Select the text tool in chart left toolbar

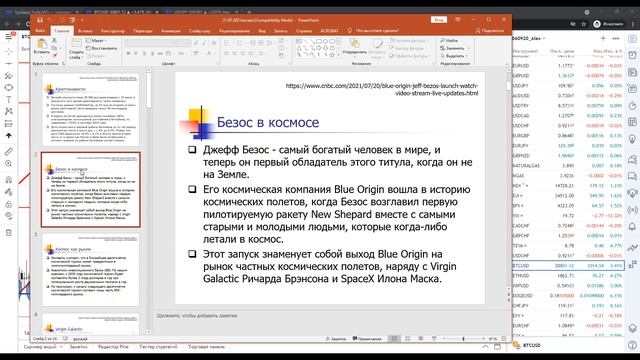pos(9,99)
